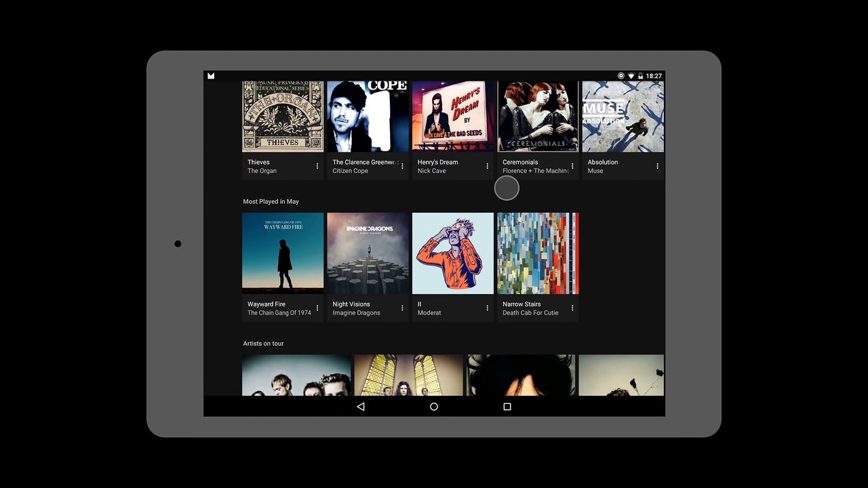The width and height of the screenshot is (868, 488).
Task: Tap the battery status icon
Action: [x=640, y=76]
